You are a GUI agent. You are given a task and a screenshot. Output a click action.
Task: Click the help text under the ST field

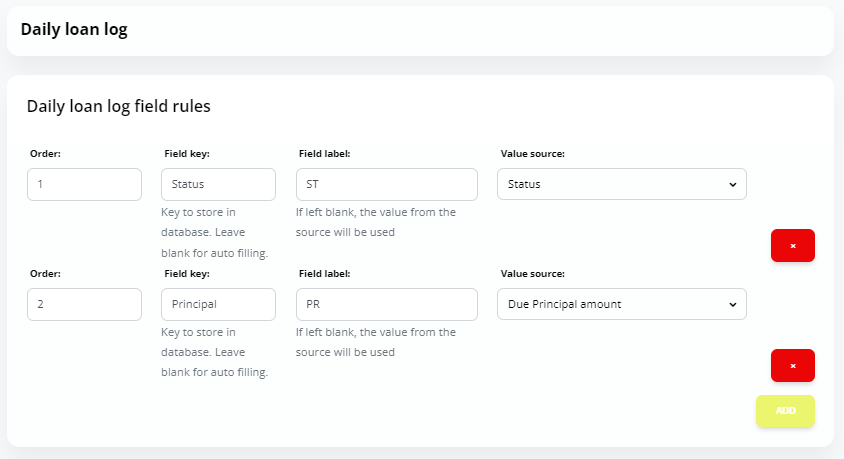376,222
